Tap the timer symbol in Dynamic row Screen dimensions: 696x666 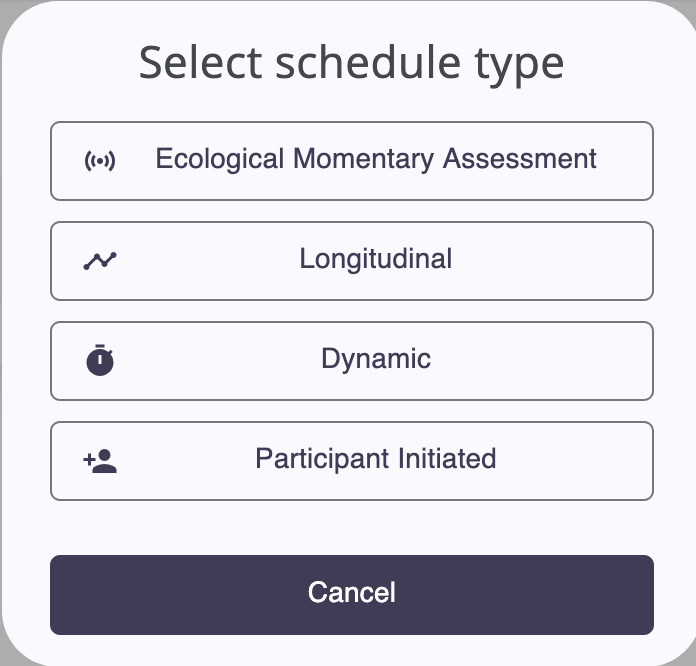pos(100,360)
